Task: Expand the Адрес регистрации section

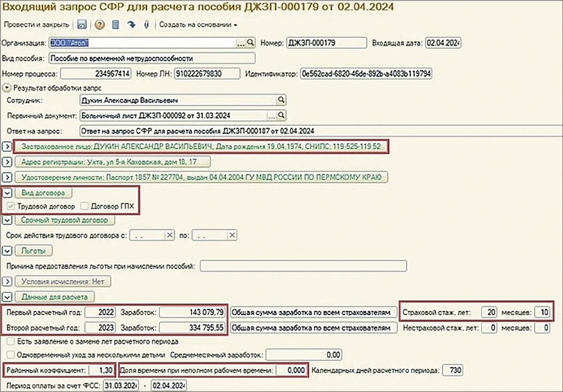Action: coord(7,162)
